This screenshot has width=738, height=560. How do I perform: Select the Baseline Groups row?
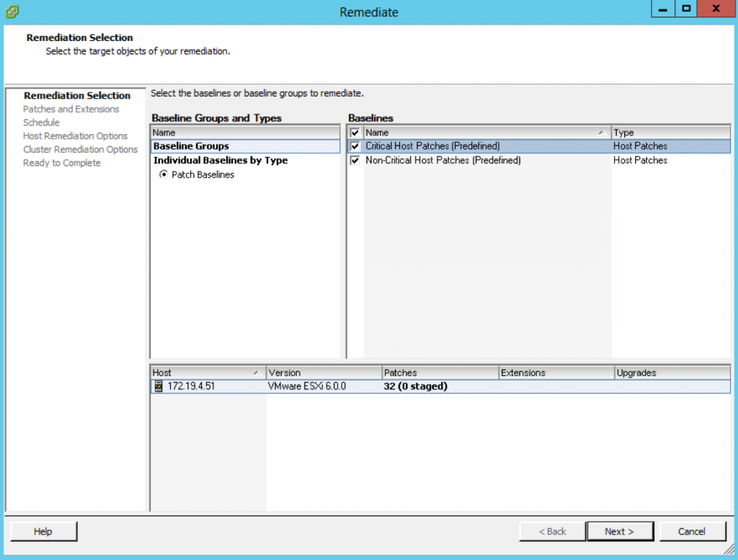[245, 146]
